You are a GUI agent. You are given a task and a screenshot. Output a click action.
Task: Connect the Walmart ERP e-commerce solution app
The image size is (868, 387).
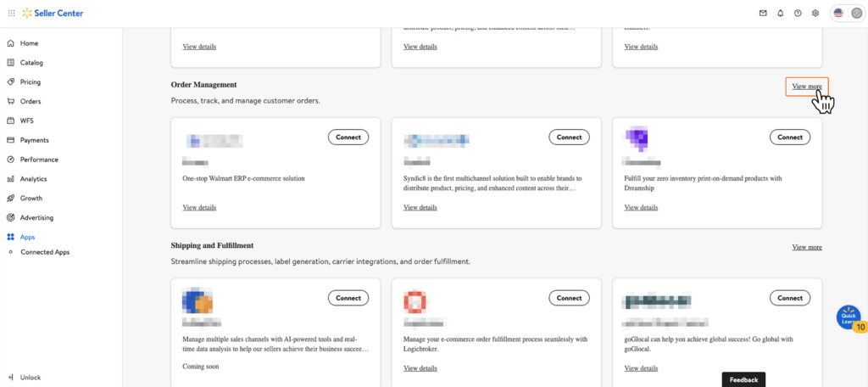[x=348, y=137]
